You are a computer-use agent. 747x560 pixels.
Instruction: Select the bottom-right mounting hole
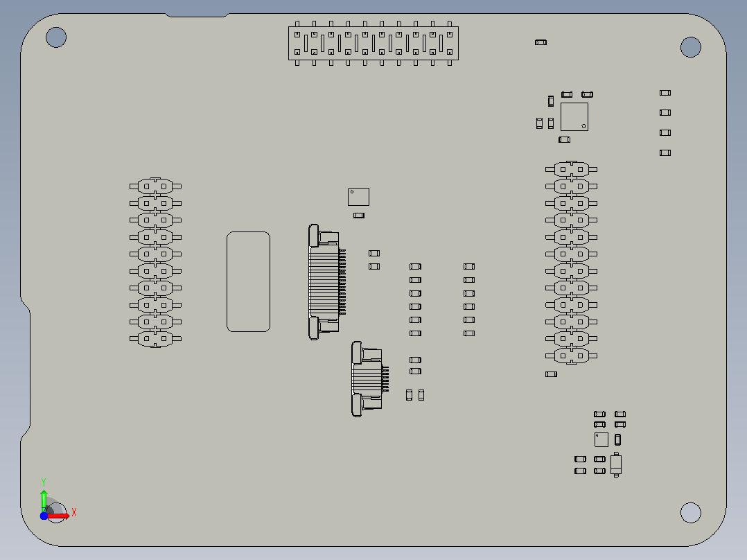coord(691,513)
